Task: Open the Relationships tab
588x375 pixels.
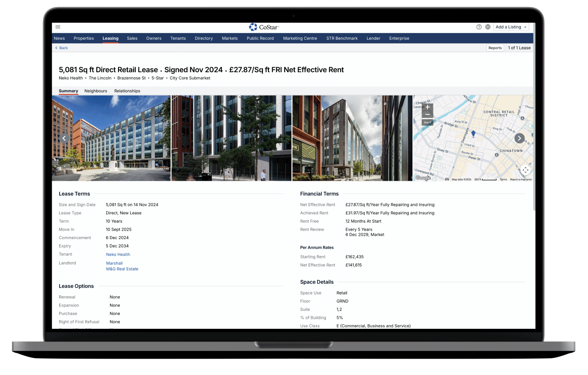Action: [127, 91]
